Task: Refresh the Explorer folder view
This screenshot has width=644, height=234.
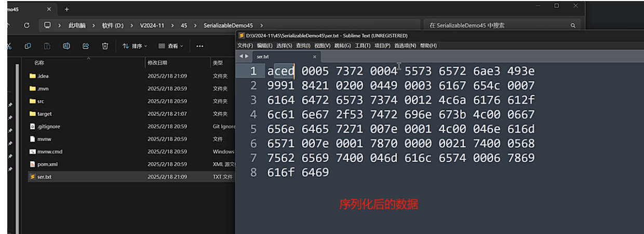Action: 26,25
